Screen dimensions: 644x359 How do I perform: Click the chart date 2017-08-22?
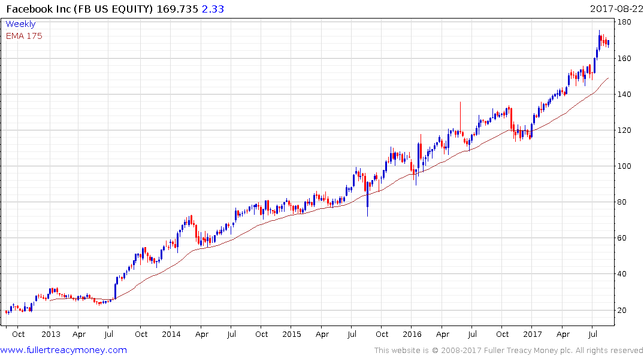pos(616,9)
